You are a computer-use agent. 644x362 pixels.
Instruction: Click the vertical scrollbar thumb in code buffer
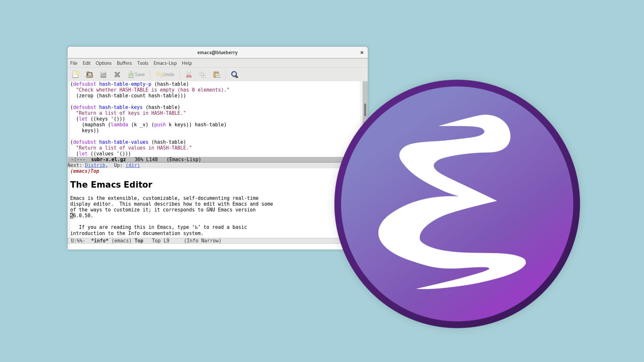365,110
